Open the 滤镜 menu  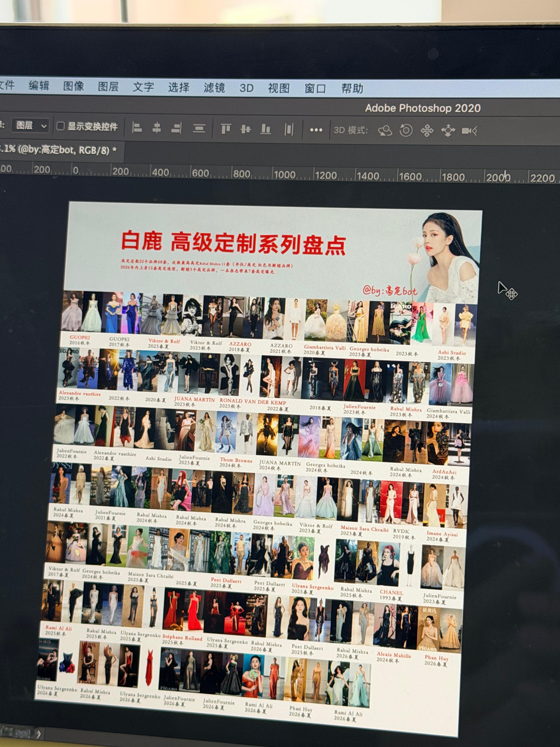pos(214,88)
